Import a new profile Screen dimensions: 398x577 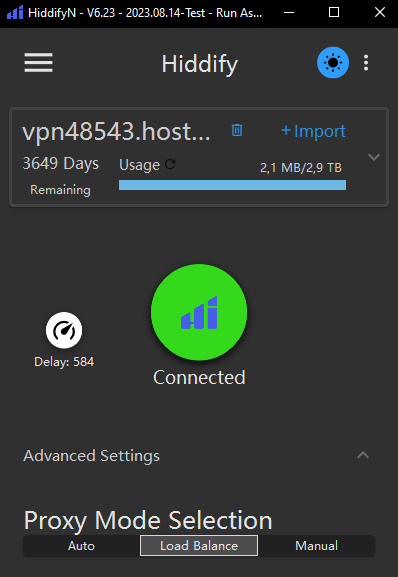[313, 131]
